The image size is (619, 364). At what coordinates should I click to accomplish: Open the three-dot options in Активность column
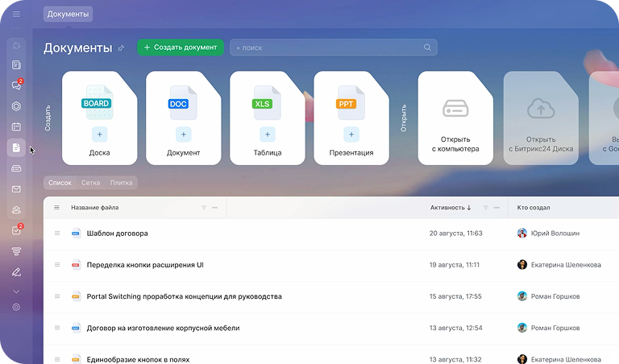point(496,208)
